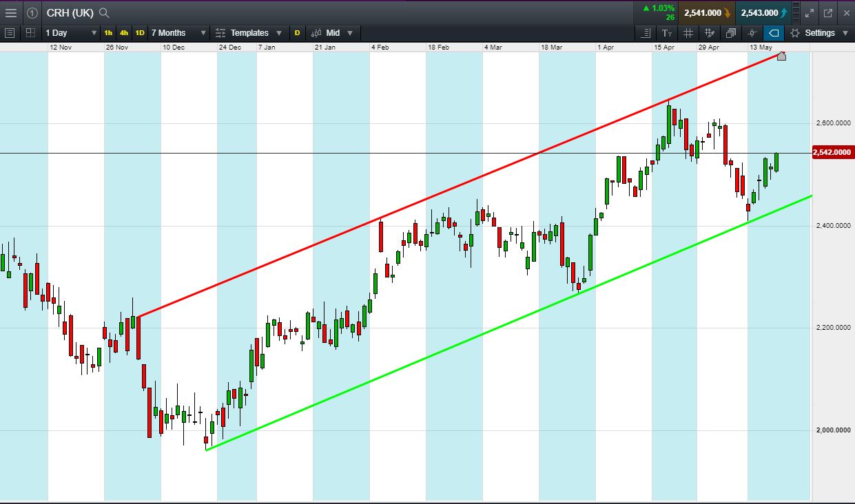855x504 pixels.
Task: Click the circled number 1 layout icon
Action: (x=32, y=12)
